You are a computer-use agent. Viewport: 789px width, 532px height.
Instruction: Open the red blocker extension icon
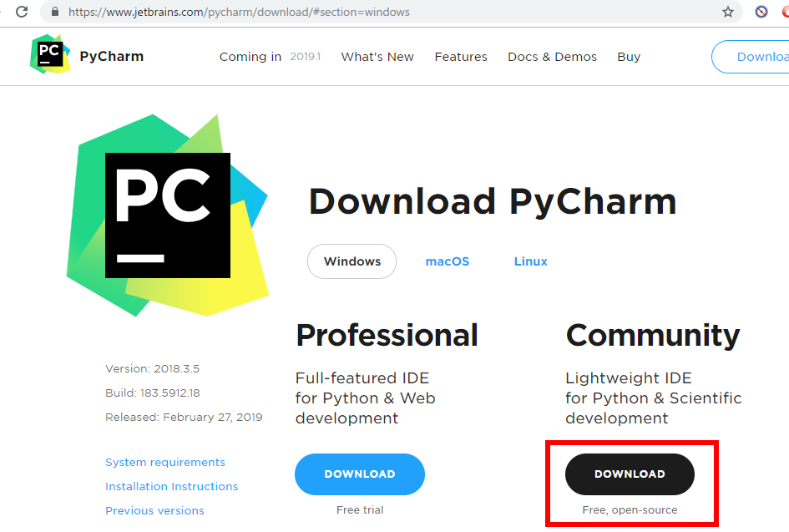pyautogui.click(x=761, y=12)
